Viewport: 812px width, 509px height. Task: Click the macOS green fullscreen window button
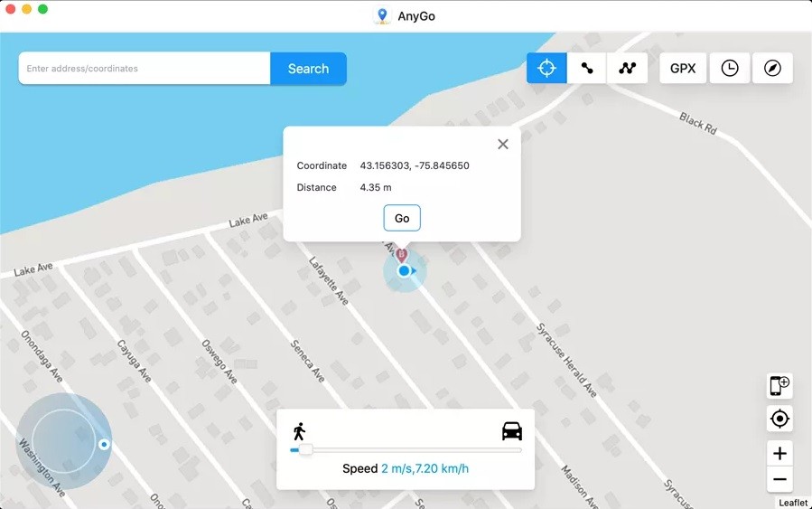(x=43, y=9)
